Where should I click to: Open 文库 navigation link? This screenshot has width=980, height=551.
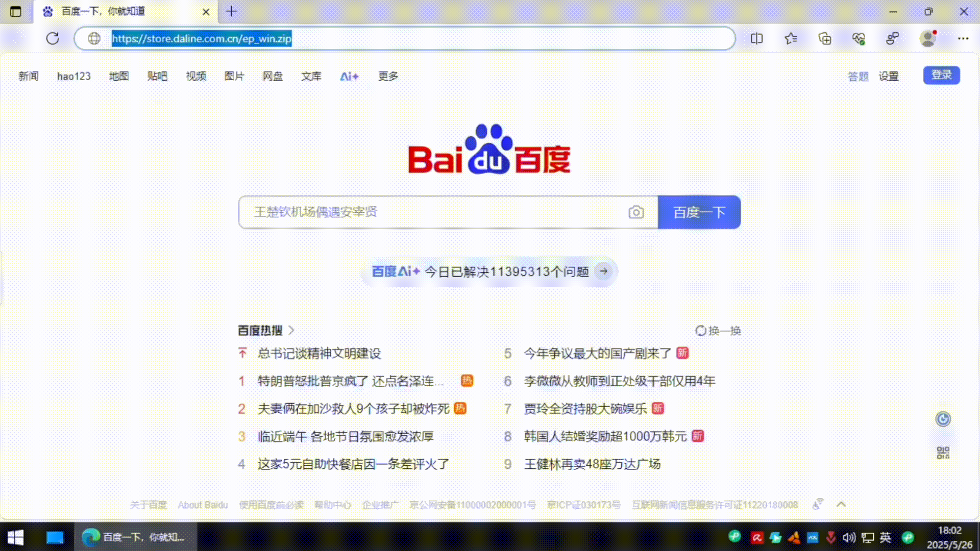click(x=311, y=76)
